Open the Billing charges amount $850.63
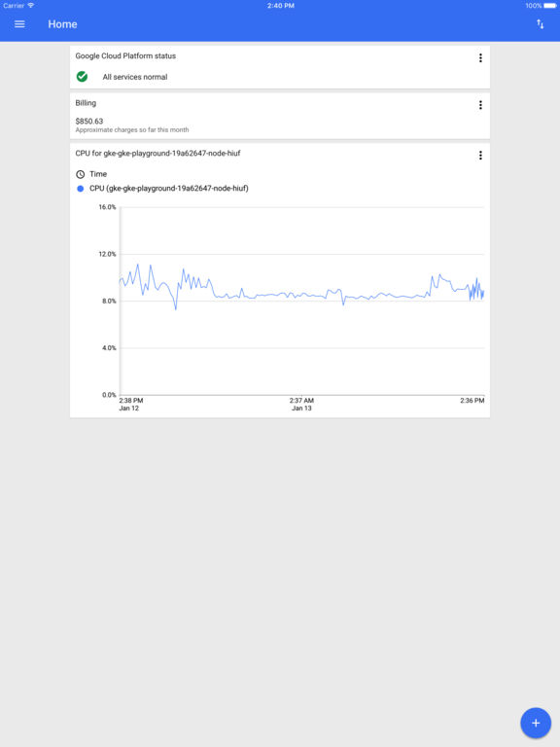The width and height of the screenshot is (560, 747). 89,121
